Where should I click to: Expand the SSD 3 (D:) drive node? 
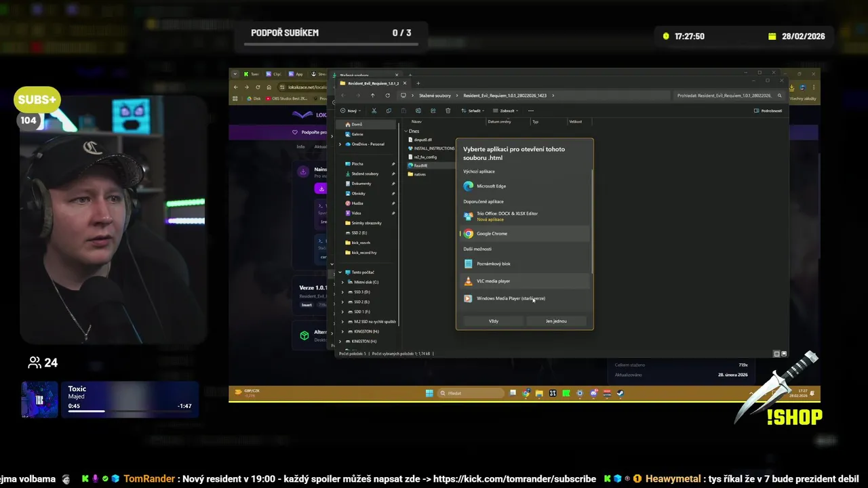click(x=343, y=292)
